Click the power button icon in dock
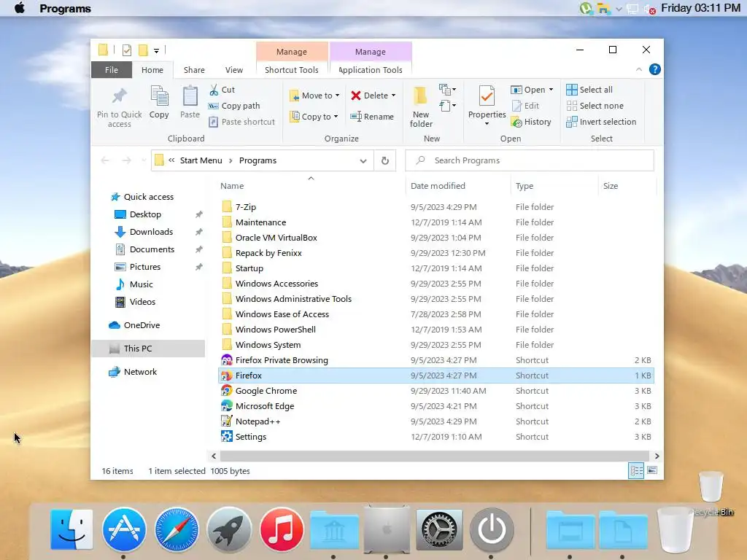The width and height of the screenshot is (747, 560). coord(492,529)
